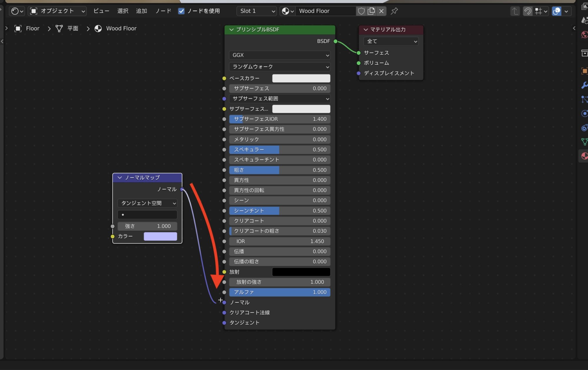This screenshot has width=588, height=370.
Task: Click the pin material icon
Action: [394, 11]
